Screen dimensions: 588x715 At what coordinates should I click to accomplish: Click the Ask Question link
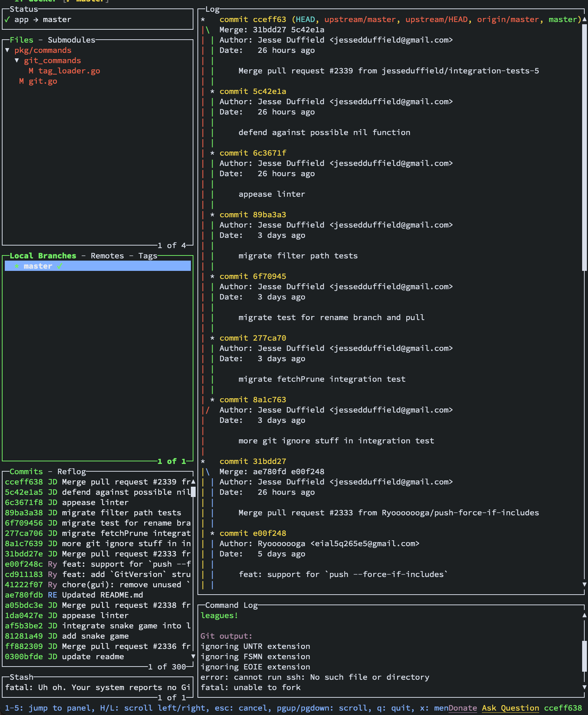tap(511, 708)
